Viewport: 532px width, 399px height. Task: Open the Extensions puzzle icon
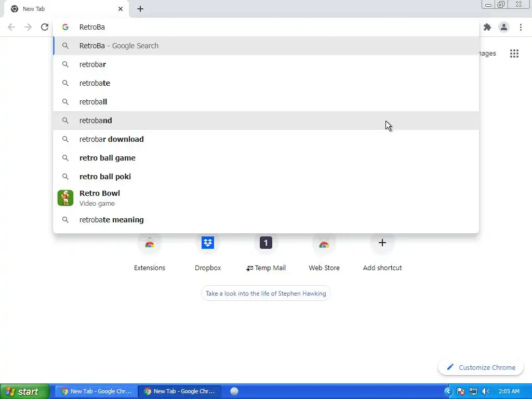coord(487,27)
